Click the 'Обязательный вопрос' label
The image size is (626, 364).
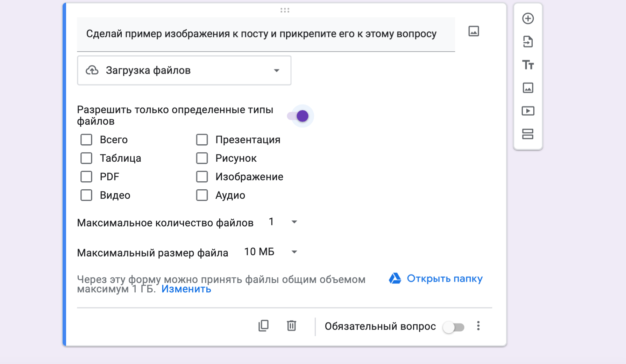point(380,326)
